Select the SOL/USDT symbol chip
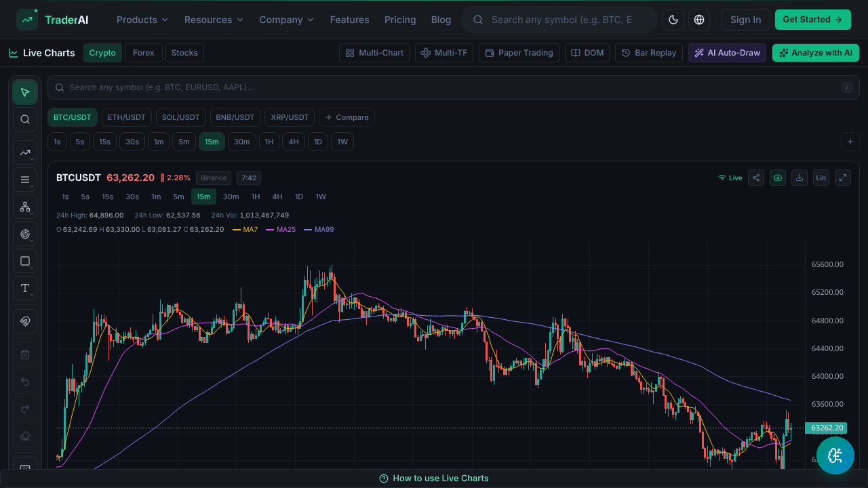The width and height of the screenshot is (868, 488). (x=181, y=117)
